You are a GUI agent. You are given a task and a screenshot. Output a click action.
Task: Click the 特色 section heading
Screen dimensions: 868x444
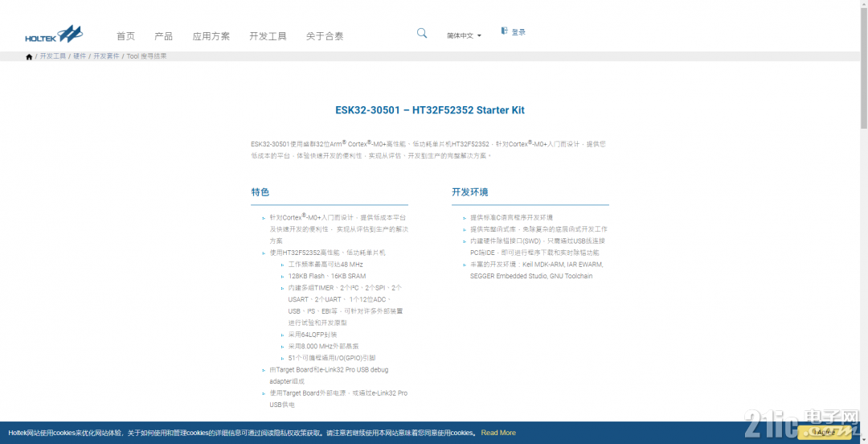[x=260, y=192]
